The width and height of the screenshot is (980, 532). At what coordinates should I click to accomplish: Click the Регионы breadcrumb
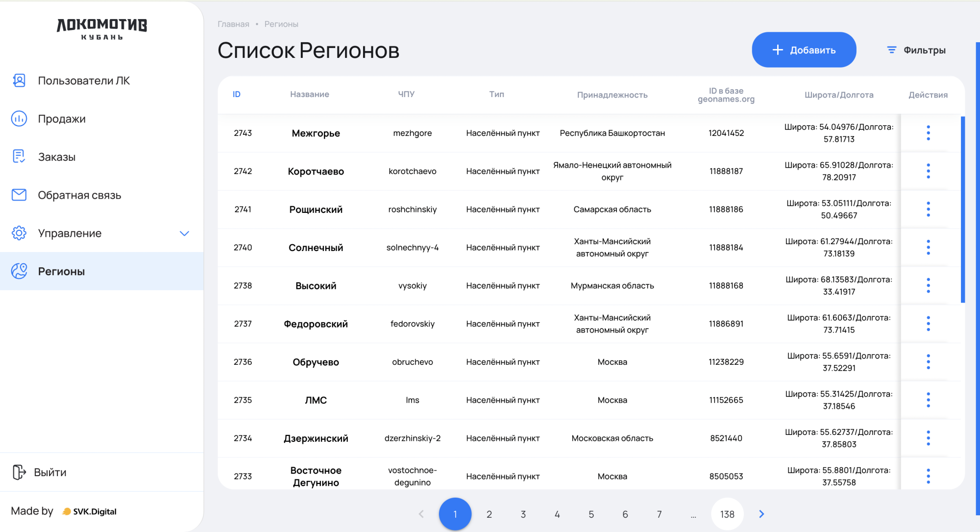[281, 24]
